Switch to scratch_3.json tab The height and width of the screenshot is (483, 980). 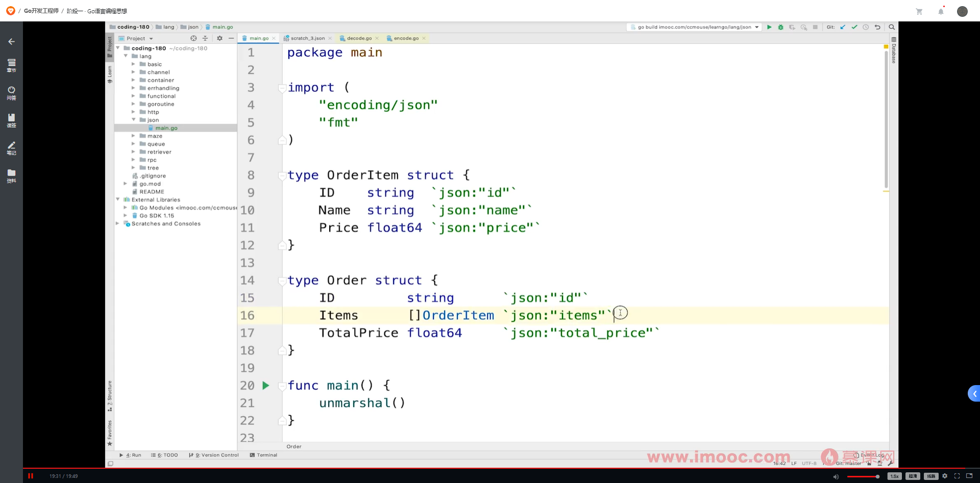308,38
